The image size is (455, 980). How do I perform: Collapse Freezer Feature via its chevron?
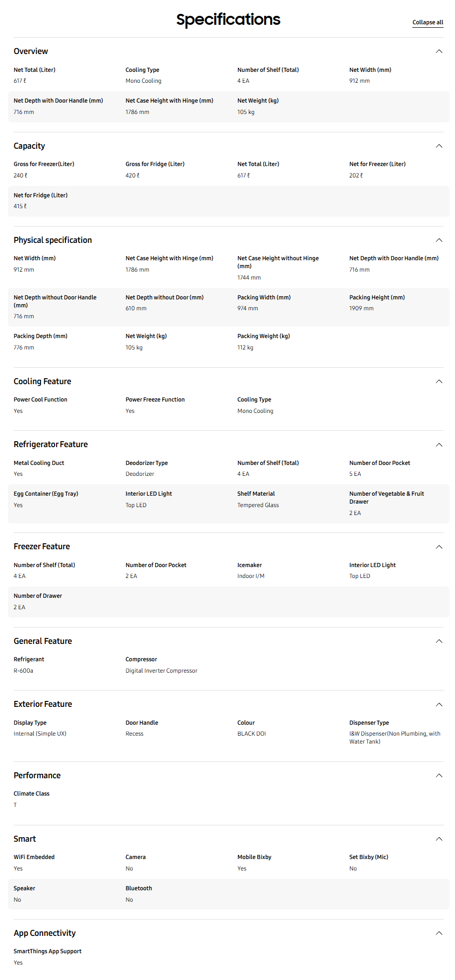(439, 547)
